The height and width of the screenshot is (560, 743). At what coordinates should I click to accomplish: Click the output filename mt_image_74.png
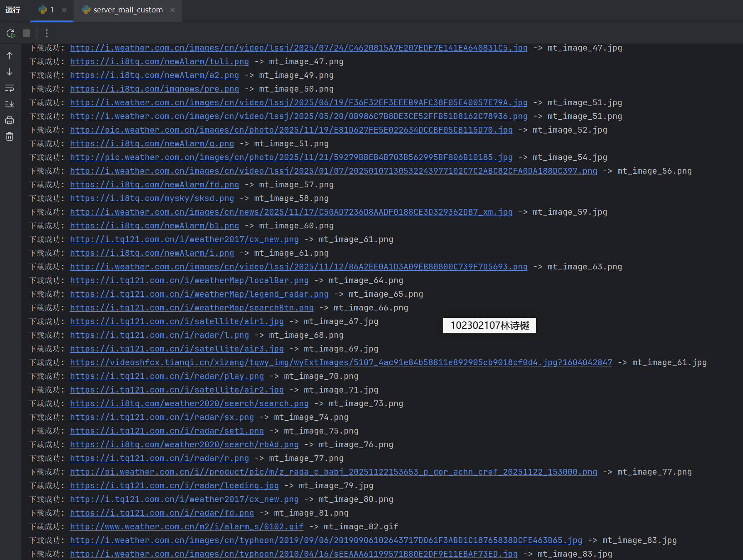[x=311, y=417]
